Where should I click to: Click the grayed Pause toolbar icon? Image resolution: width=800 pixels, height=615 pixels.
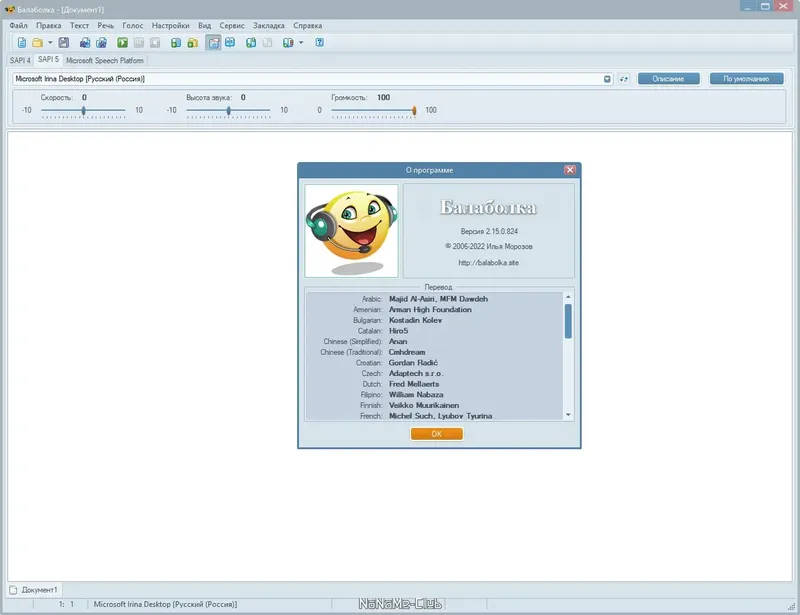[139, 43]
